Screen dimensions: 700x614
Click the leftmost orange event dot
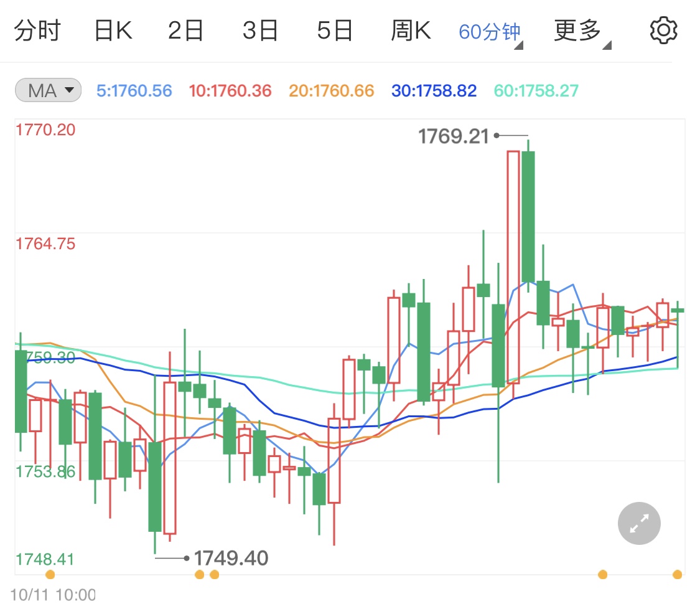coord(50,574)
